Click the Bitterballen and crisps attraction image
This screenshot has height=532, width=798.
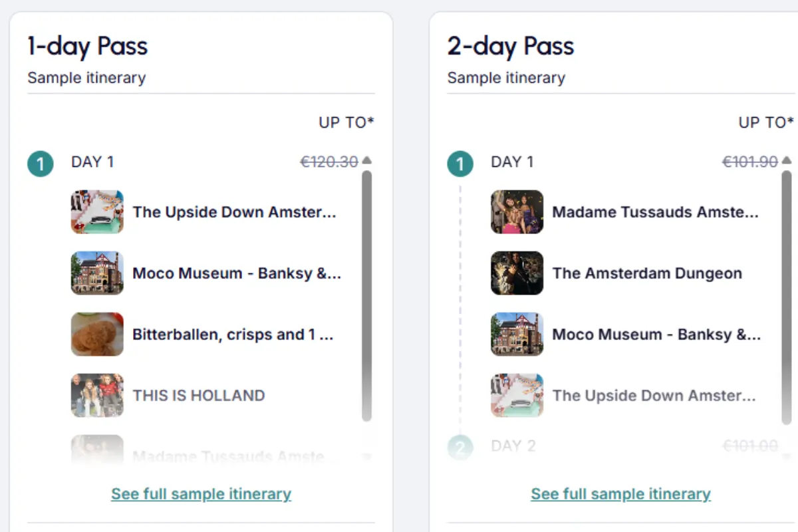click(x=97, y=334)
